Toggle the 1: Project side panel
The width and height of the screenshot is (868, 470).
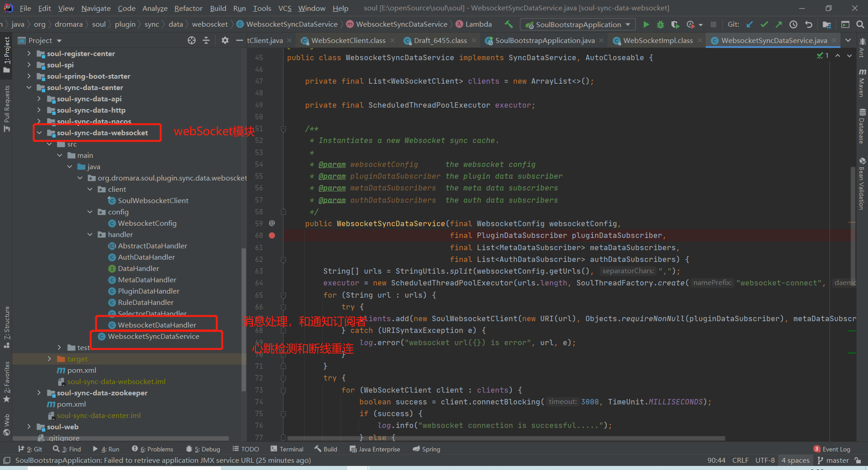(x=6, y=55)
